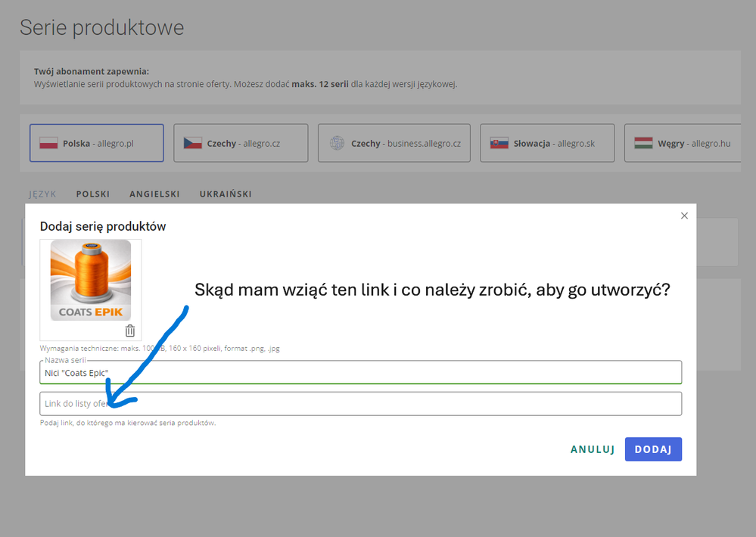This screenshot has width=756, height=537.
Task: Click the globe icon for business.allegro.cz
Action: (337, 143)
